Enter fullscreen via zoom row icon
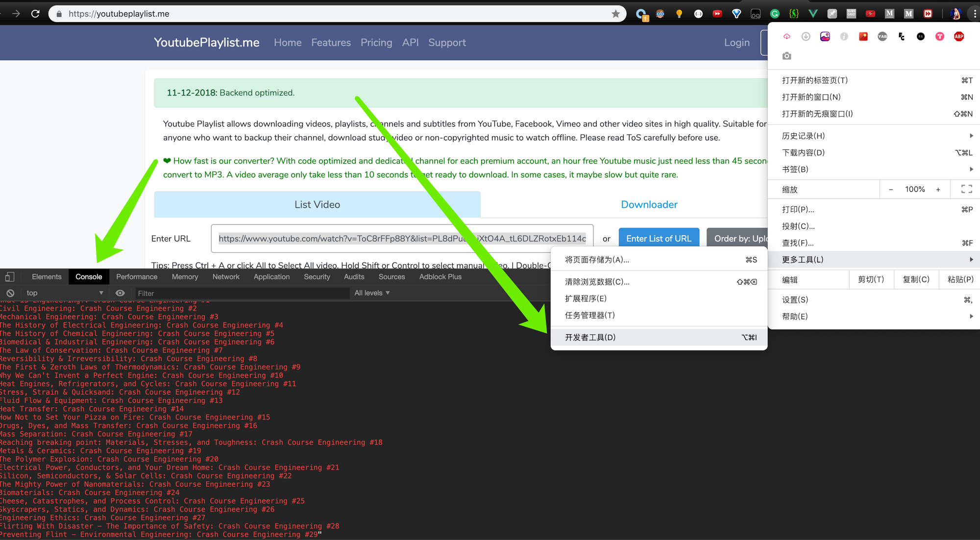 pos(966,189)
